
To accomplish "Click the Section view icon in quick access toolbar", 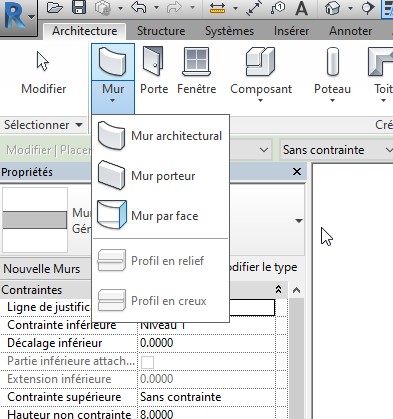I will [367, 8].
